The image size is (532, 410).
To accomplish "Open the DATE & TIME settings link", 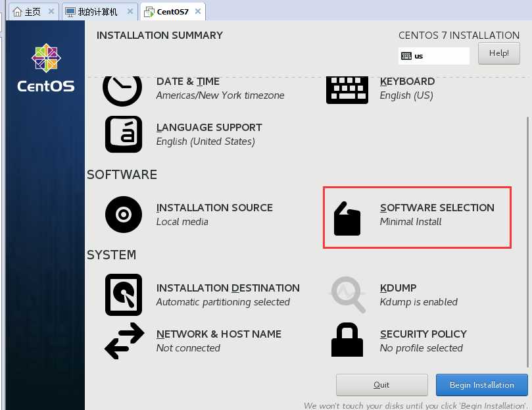I will [188, 82].
